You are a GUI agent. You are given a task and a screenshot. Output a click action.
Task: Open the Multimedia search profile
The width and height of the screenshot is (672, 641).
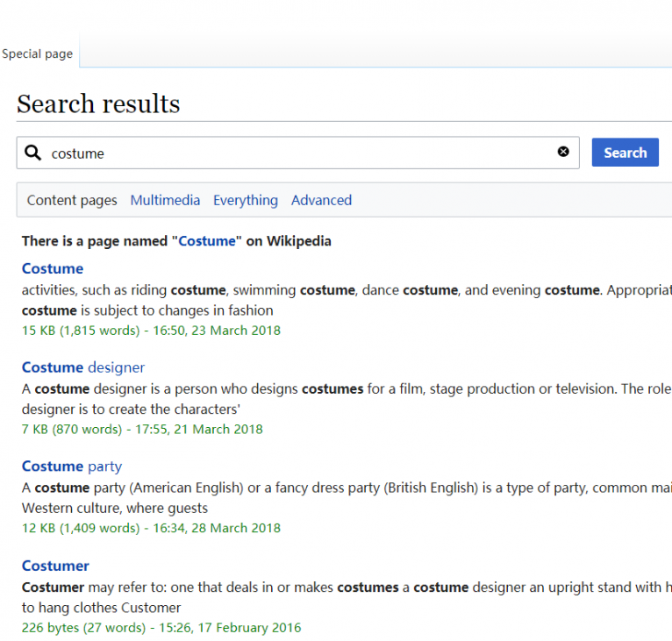[x=165, y=200]
